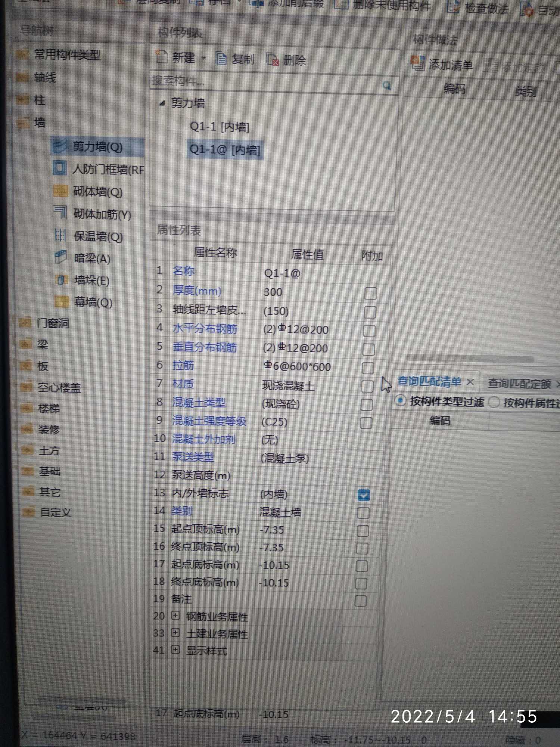Screen dimensions: 560x747
Task: Choose the 墙垛(E) icon
Action: (x=62, y=279)
